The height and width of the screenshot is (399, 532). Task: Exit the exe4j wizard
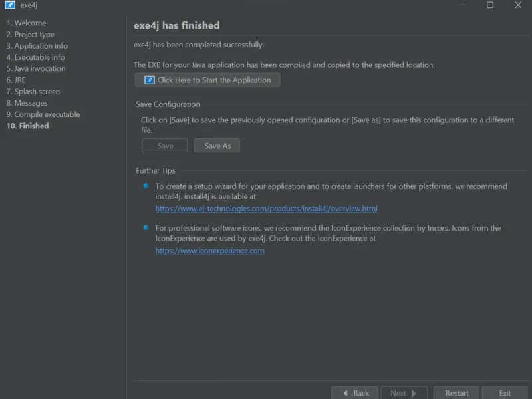pos(505,393)
